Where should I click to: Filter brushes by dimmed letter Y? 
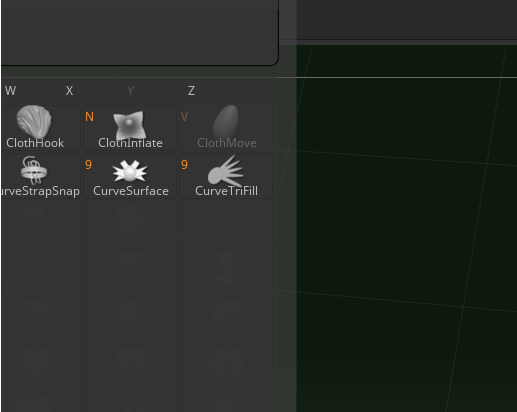point(130,91)
